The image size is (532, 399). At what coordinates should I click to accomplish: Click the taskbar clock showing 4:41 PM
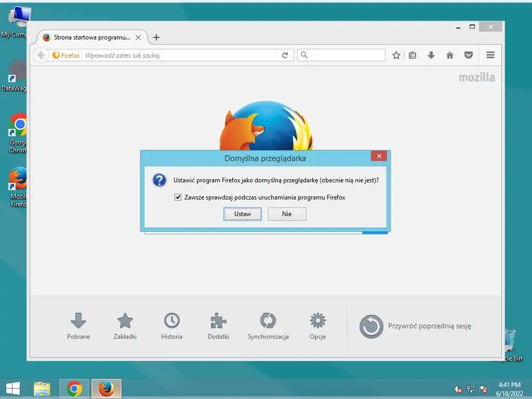coord(509,389)
